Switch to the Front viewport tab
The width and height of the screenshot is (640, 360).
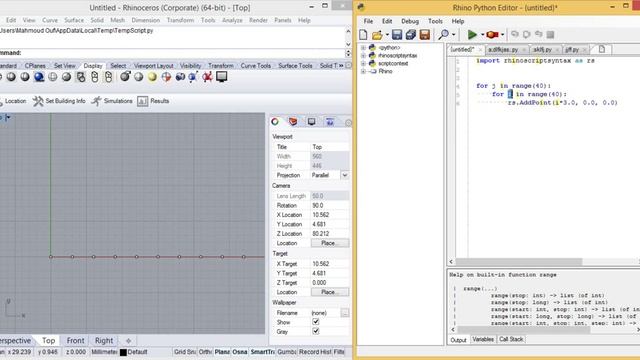click(x=76, y=340)
